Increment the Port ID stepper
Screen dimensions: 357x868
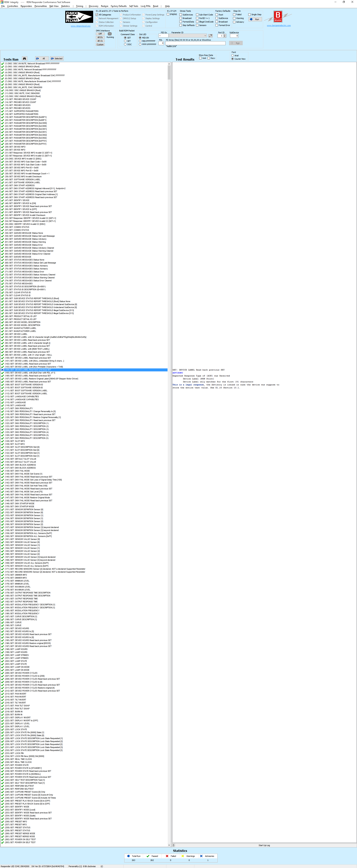pos(225,35)
